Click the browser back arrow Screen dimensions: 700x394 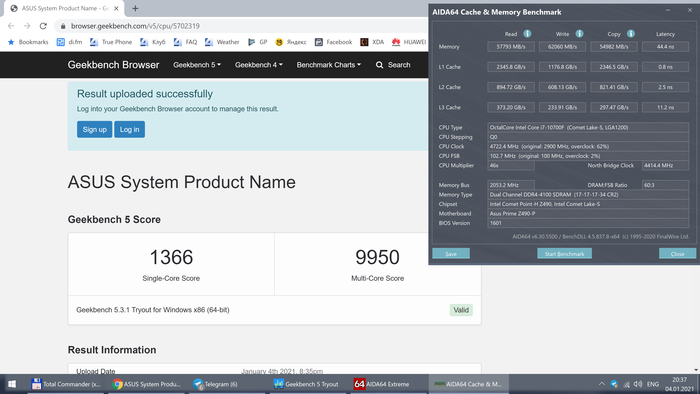tap(11, 26)
